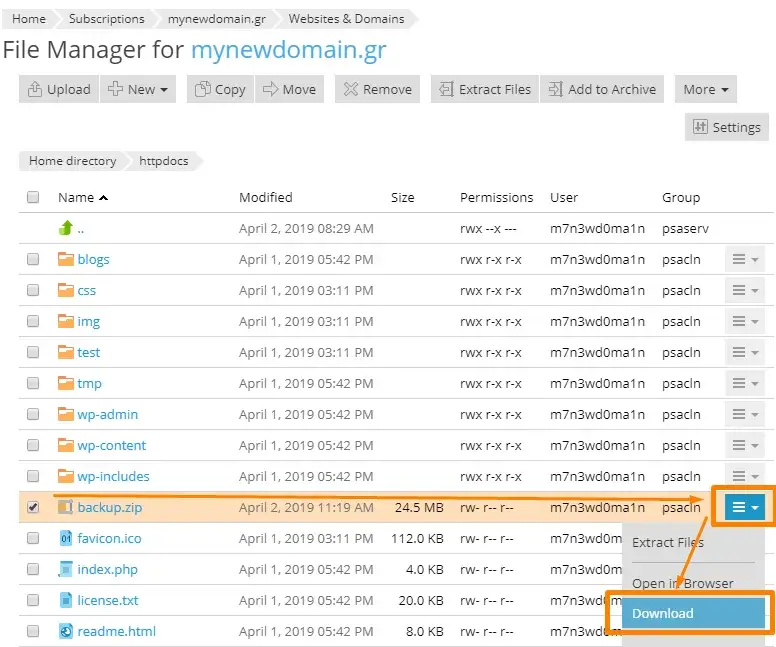Screen dimensions: 776x647
Task: Click the readme.html file icon
Action: (x=66, y=631)
